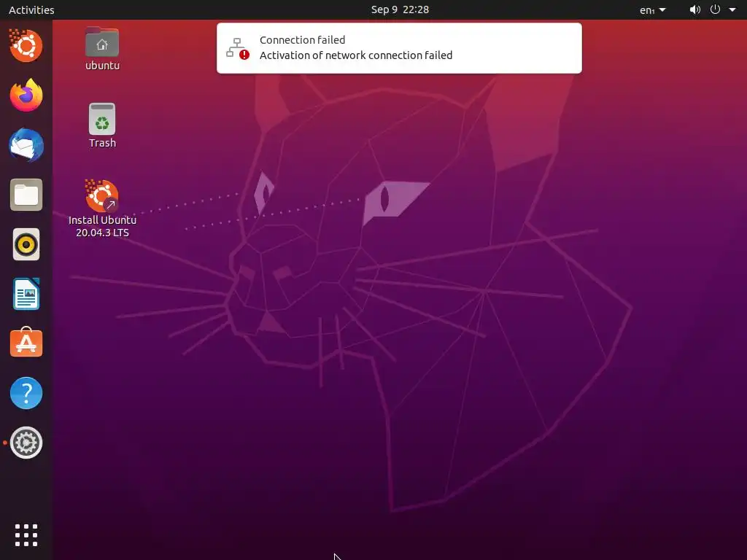Image resolution: width=747 pixels, height=560 pixels.
Task: Open the en keyboard layout dropdown
Action: (653, 10)
